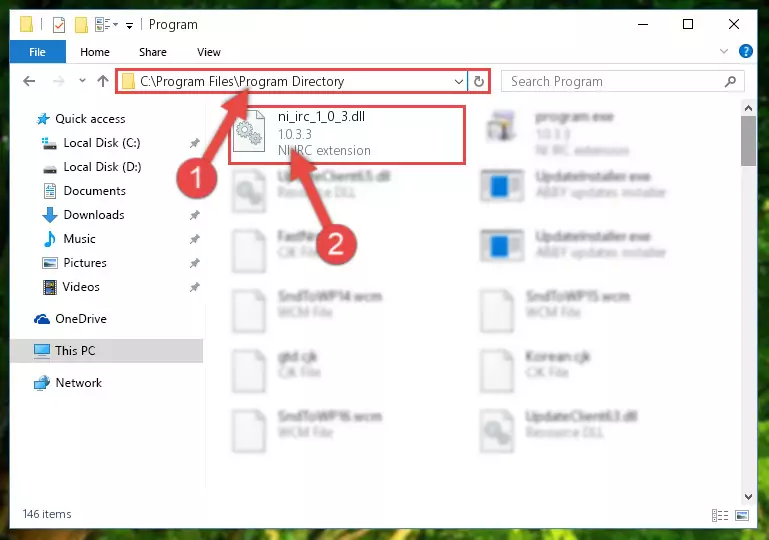Maximize the Program window

[688, 24]
